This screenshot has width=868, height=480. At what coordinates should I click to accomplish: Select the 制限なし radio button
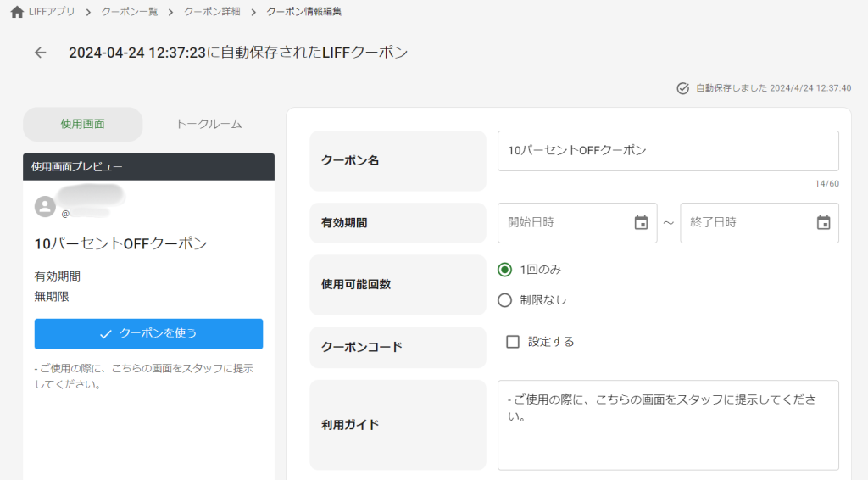504,300
